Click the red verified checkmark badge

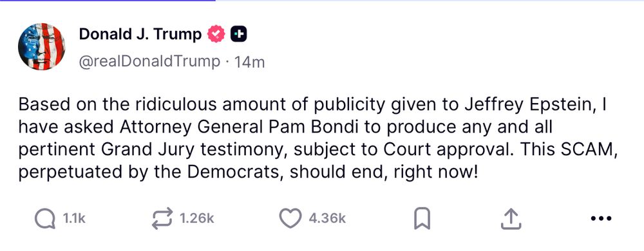tap(216, 35)
